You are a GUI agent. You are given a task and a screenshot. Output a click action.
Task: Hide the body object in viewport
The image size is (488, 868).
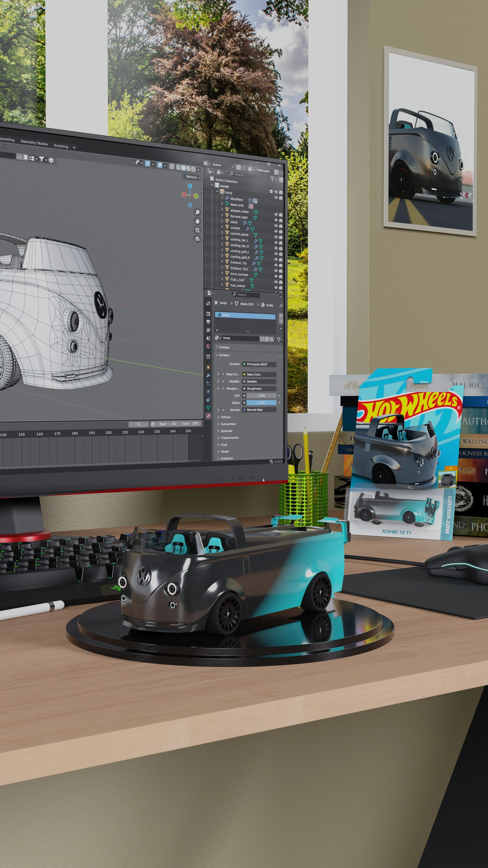pyautogui.click(x=276, y=192)
